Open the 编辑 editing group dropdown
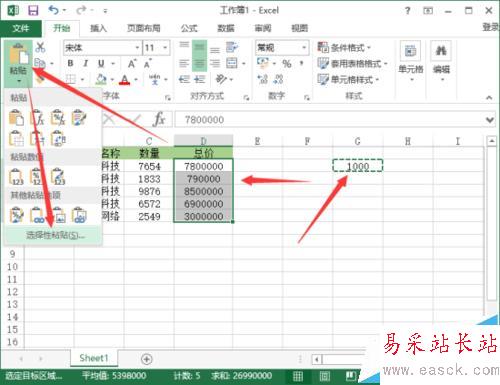Viewport: 500px width, 385px height. (x=441, y=62)
